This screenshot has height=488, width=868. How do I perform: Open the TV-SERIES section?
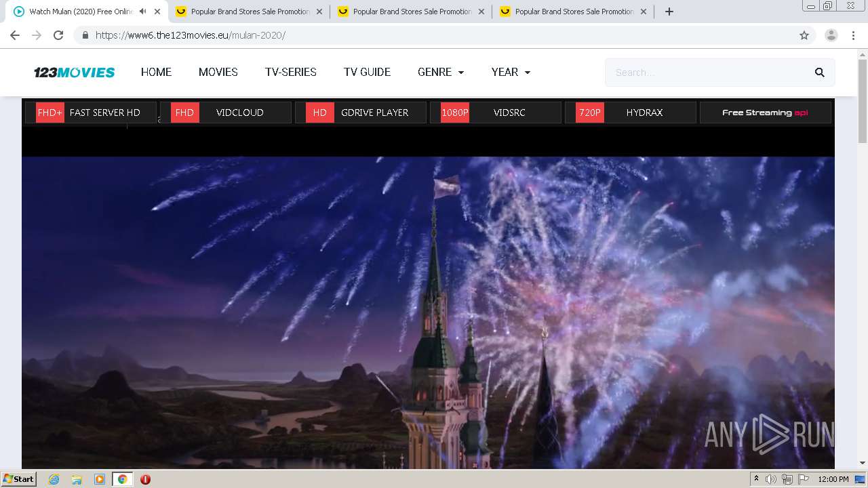pyautogui.click(x=291, y=73)
